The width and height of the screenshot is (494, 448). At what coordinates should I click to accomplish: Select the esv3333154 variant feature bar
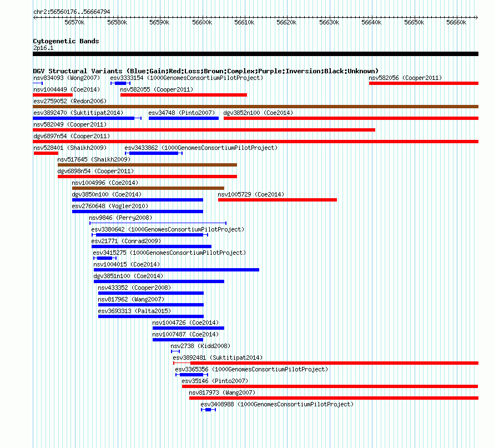120,83
